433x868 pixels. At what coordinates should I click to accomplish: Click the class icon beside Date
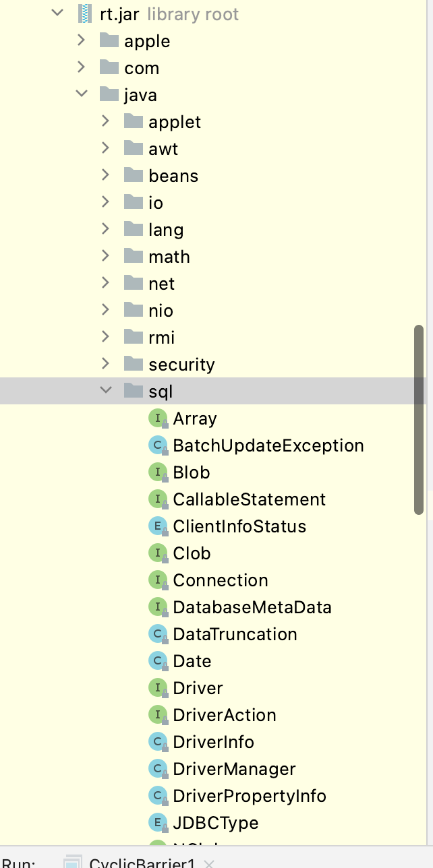(157, 661)
